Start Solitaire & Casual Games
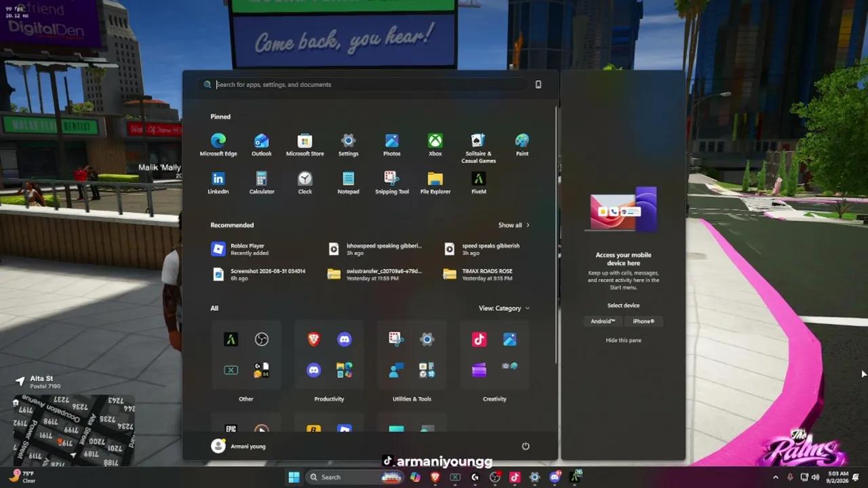868x488 pixels. (x=479, y=148)
